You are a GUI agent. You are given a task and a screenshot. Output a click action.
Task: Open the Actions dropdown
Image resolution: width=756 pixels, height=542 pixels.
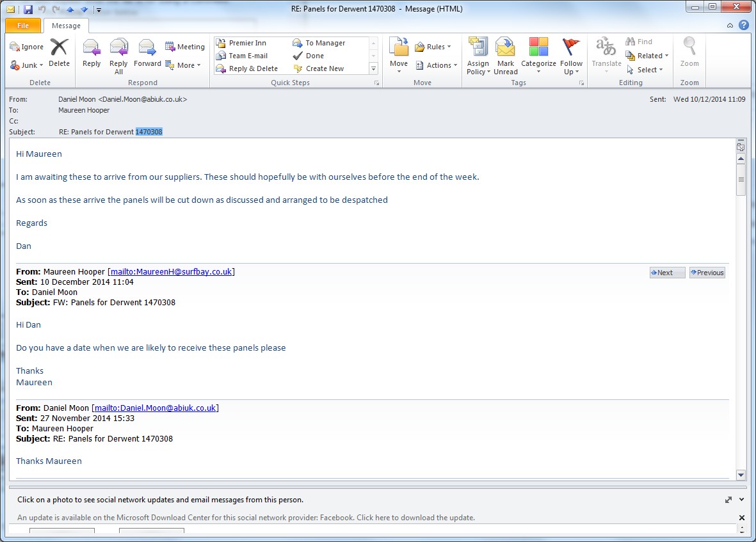coord(437,65)
